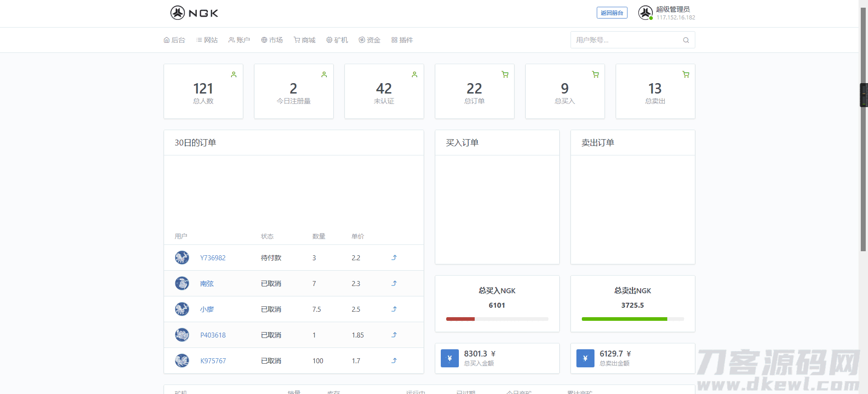Click the 返回前台 button
The width and height of the screenshot is (868, 394).
click(612, 13)
